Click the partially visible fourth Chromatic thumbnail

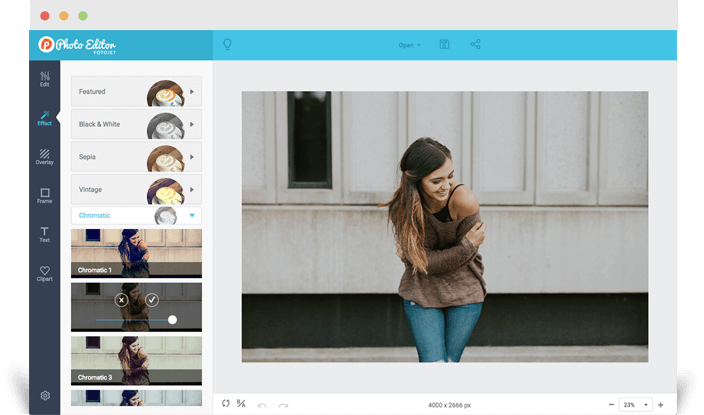[x=136, y=398]
